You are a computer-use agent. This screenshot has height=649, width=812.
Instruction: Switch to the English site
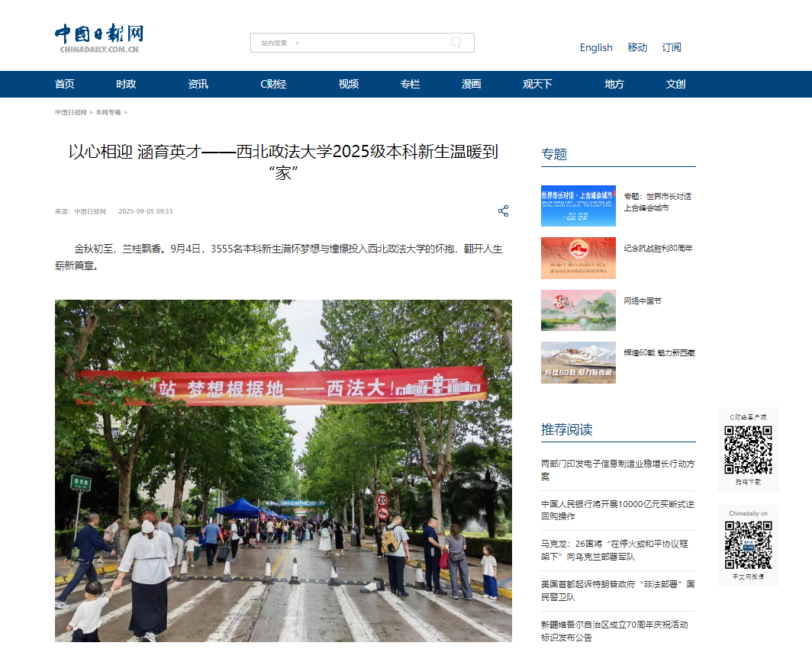pos(596,47)
